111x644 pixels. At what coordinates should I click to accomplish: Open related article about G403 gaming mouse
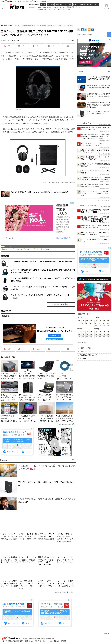click(x=43, y=280)
